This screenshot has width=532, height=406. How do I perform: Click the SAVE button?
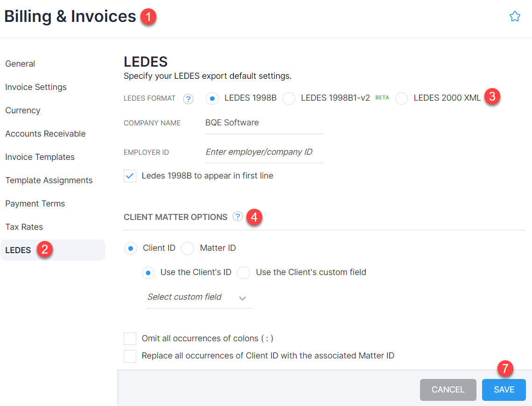pos(504,390)
